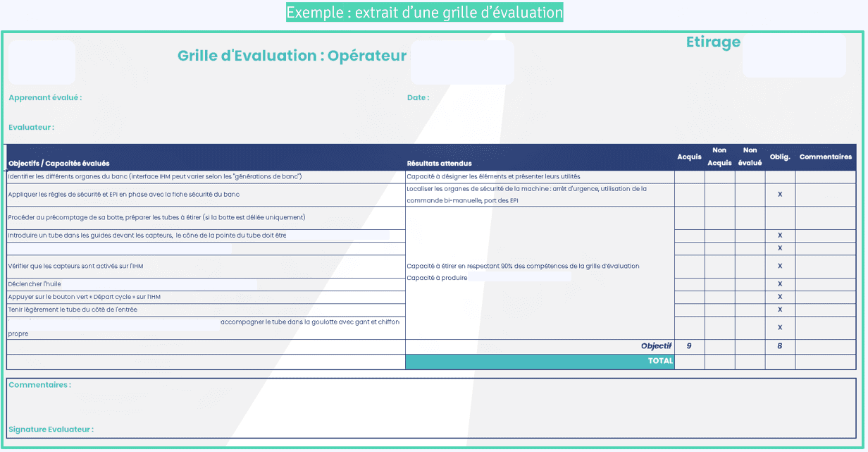Select the 'Oblig.' column header
868x452 pixels.
(x=780, y=157)
